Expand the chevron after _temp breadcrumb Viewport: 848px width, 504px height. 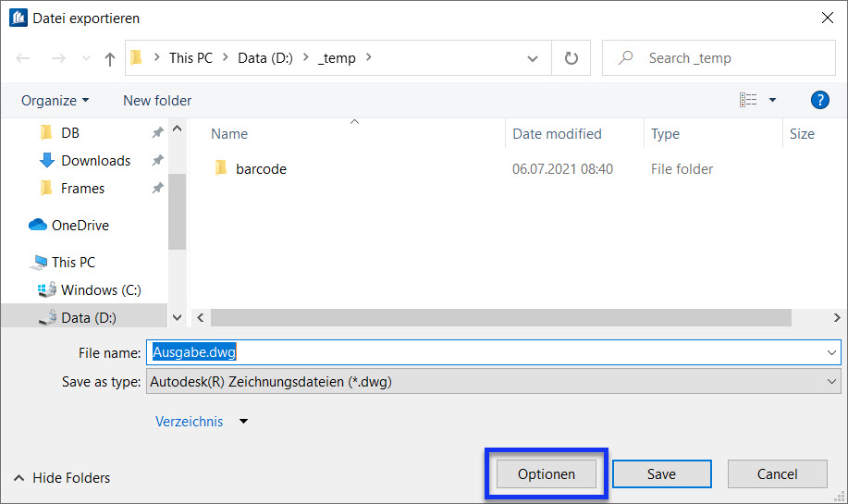tap(369, 57)
